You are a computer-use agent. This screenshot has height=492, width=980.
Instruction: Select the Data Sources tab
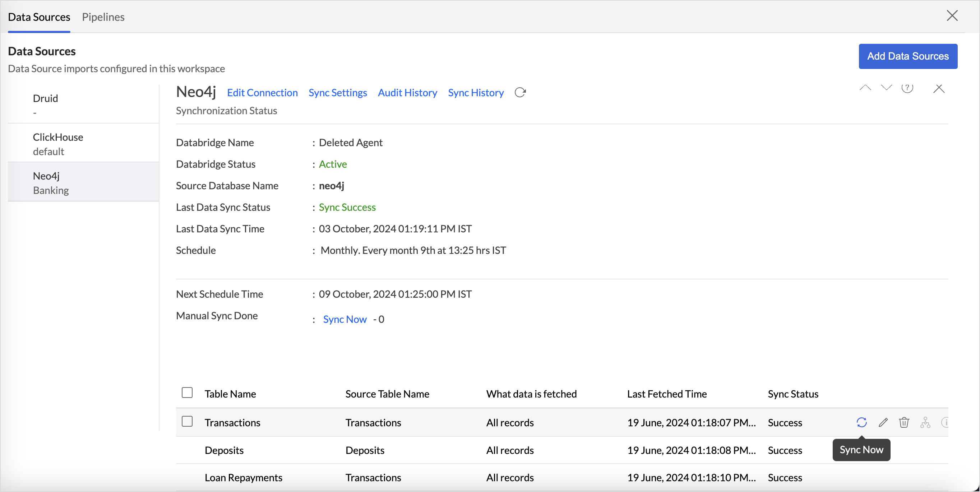(x=39, y=17)
